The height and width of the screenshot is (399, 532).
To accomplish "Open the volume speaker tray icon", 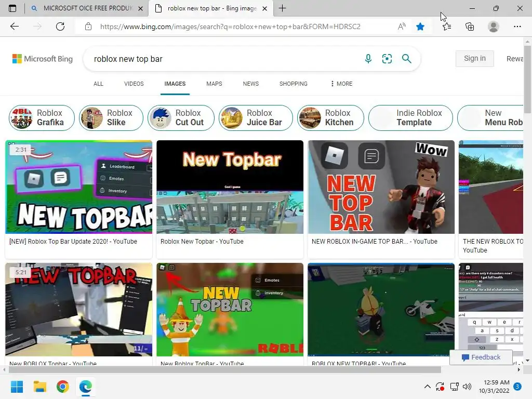I will click(467, 387).
